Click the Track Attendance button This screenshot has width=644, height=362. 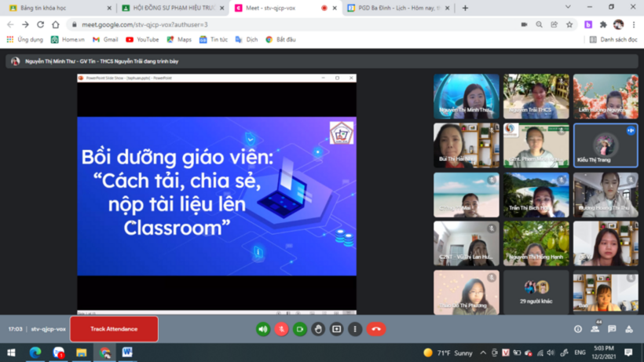[x=114, y=329]
